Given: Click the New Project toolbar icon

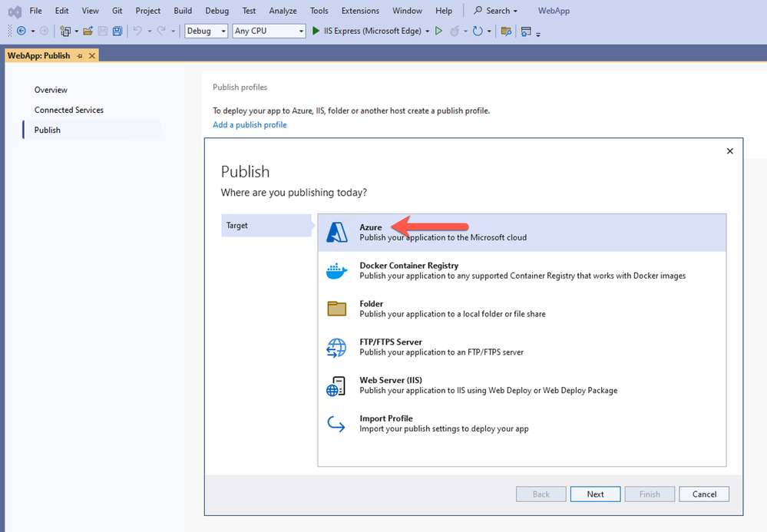Looking at the screenshot, I should point(65,31).
